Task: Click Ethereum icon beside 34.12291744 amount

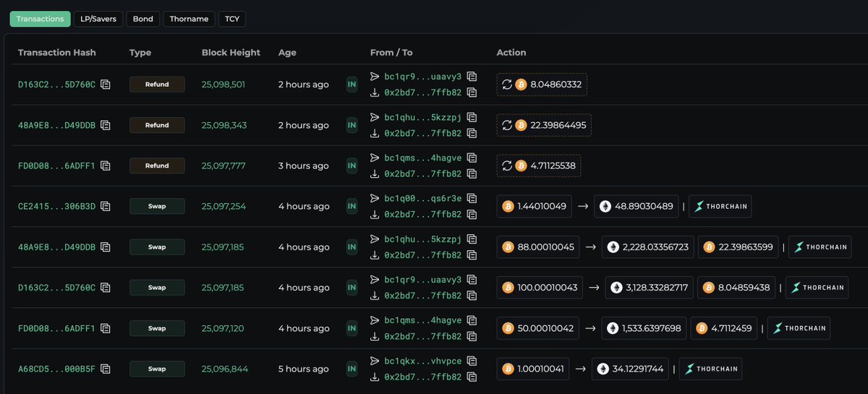Action: (x=603, y=369)
